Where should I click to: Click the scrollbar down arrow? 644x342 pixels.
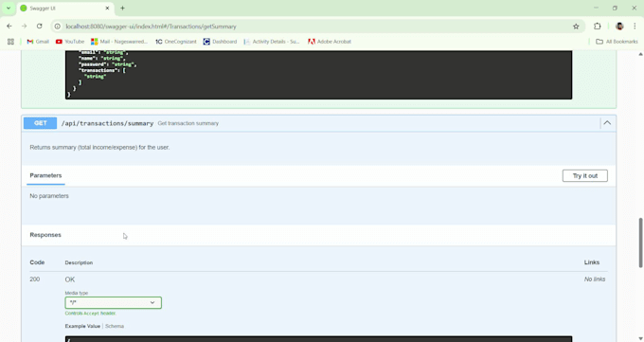(x=640, y=338)
